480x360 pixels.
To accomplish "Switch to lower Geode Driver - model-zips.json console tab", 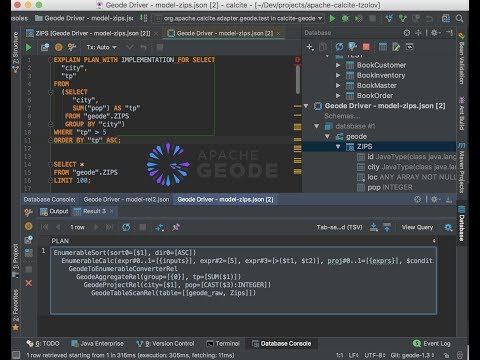I will point(225,199).
